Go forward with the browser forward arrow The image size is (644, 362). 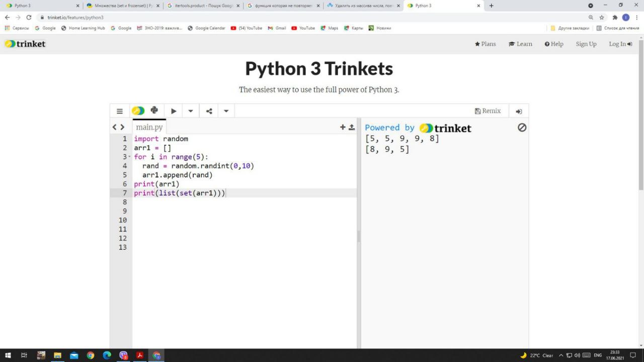[x=18, y=17]
